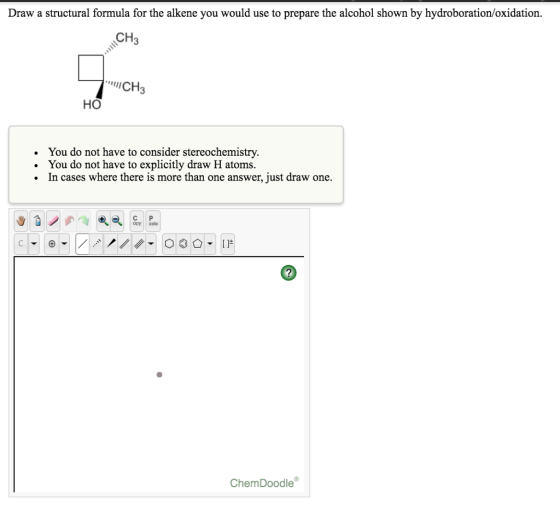Click the green redo arrow icon
Screen dimensions: 560x509
tap(84, 221)
